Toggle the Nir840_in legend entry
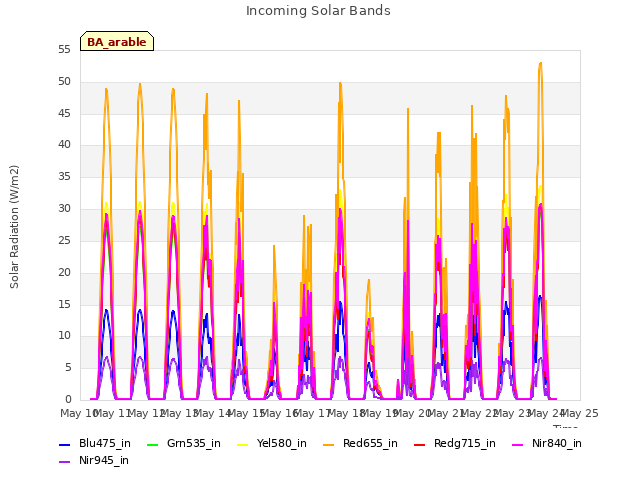This screenshot has width=640, height=480. pos(547,443)
